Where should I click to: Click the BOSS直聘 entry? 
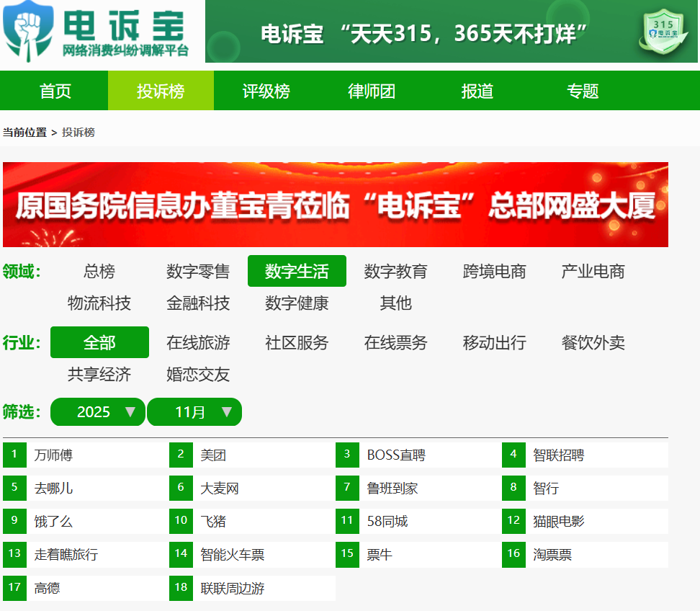point(396,455)
